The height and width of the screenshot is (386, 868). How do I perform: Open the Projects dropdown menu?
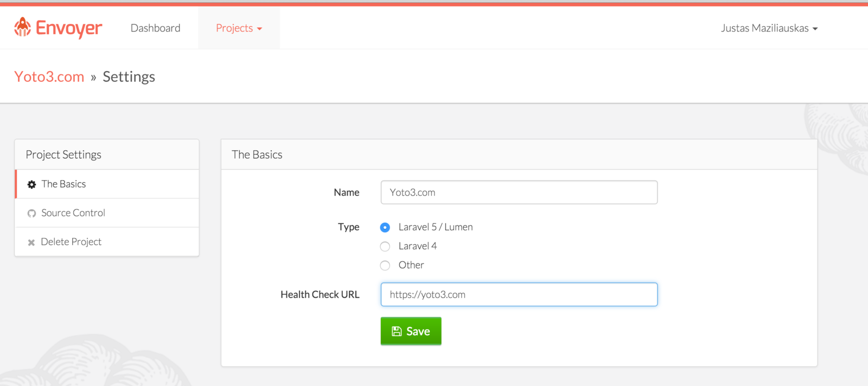239,28
